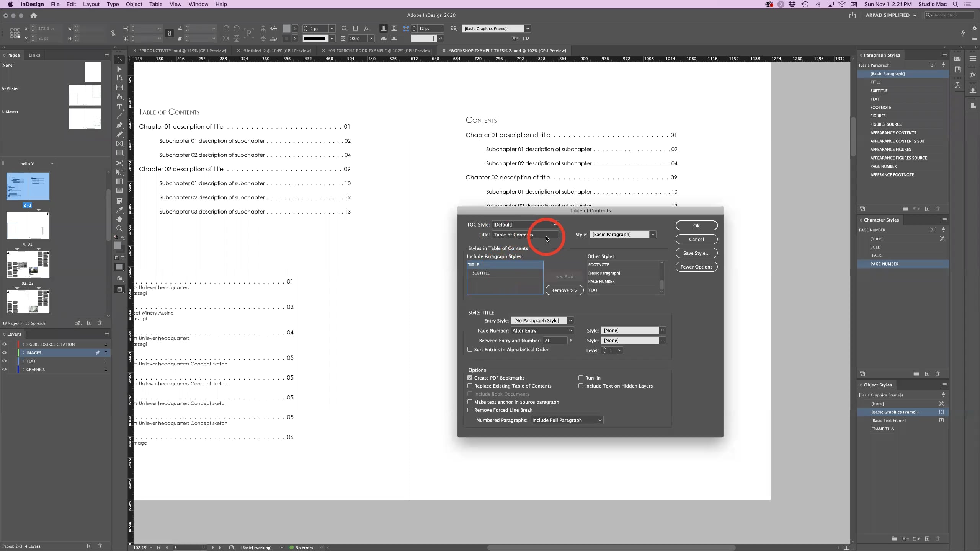Select the Direct Selection tool
The width and height of the screenshot is (980, 551).
(119, 69)
